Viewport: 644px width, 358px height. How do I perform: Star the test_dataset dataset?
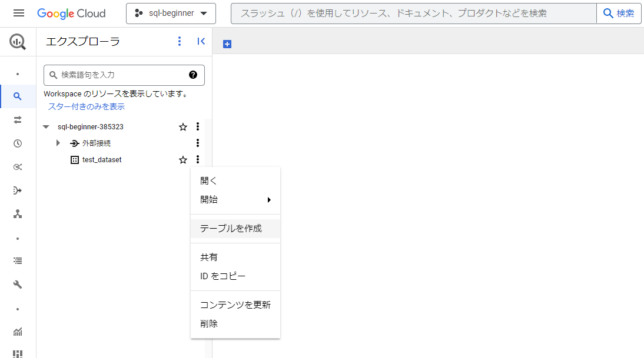tap(183, 160)
